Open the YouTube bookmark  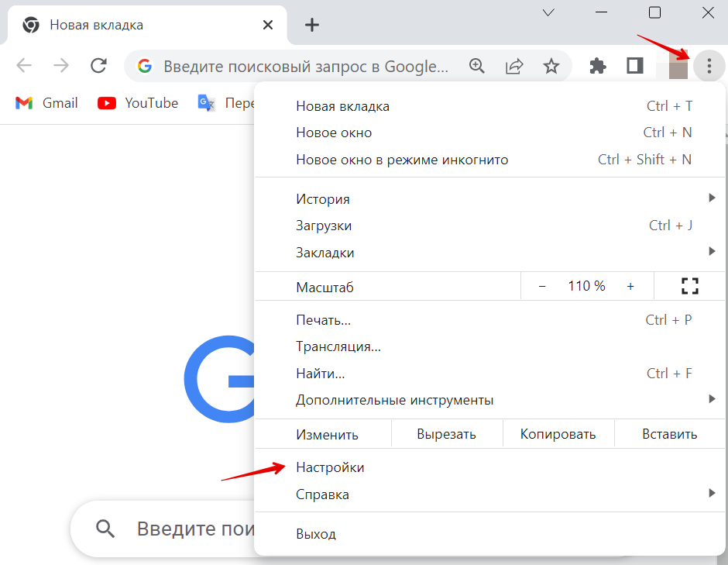click(138, 103)
